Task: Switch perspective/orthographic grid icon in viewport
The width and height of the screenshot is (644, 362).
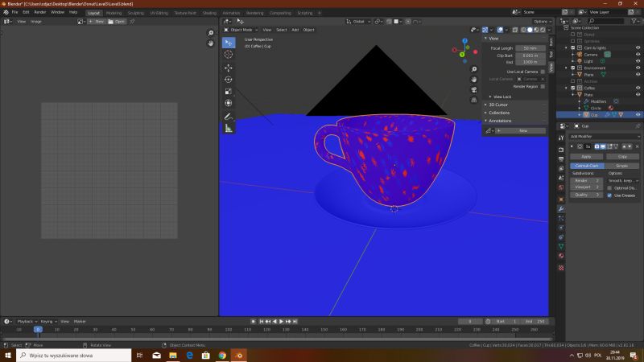Action: [474, 100]
